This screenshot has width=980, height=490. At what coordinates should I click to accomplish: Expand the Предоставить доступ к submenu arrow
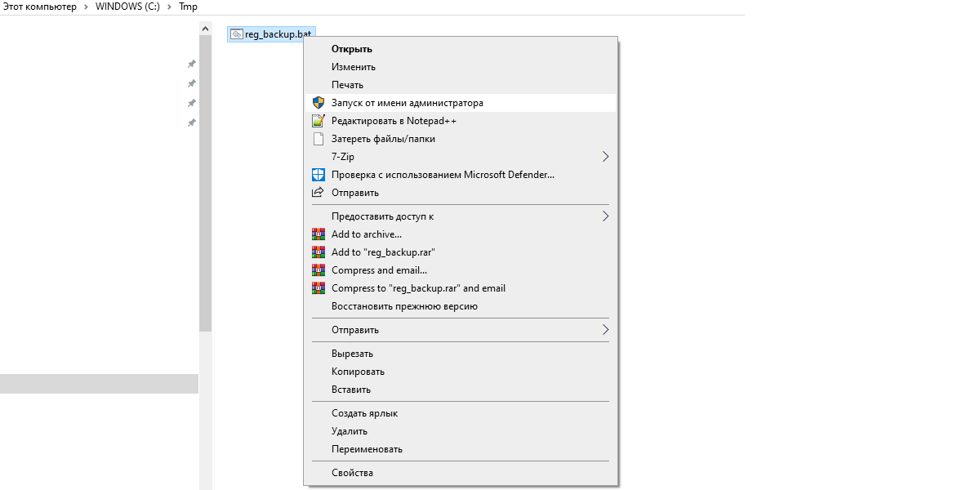(605, 216)
